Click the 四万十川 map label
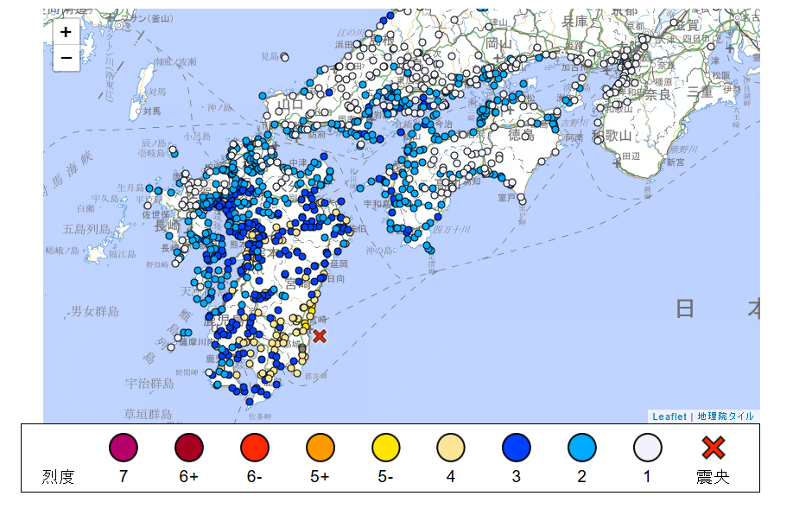 point(452,230)
